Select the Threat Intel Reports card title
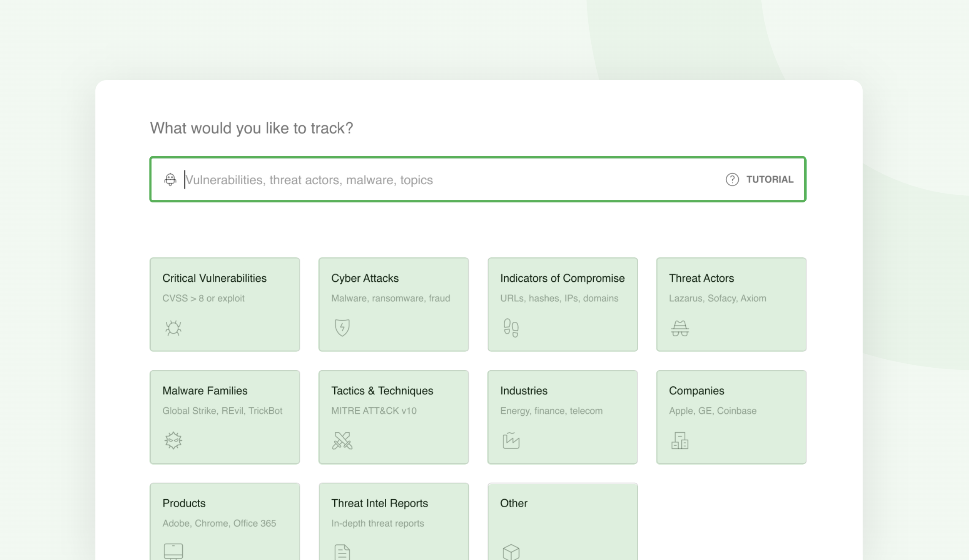The width and height of the screenshot is (969, 560). tap(379, 503)
